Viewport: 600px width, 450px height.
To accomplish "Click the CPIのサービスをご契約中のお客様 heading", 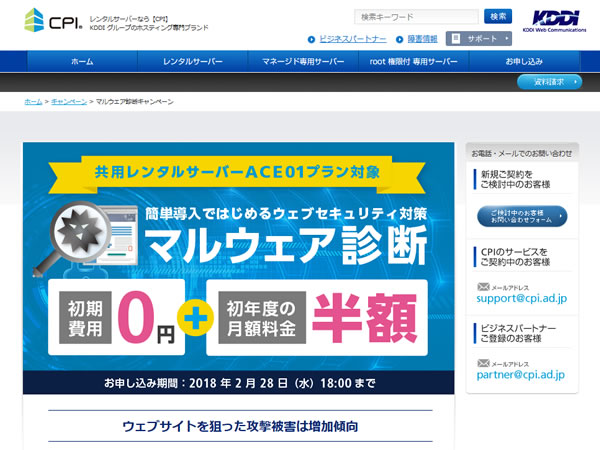I will [515, 257].
